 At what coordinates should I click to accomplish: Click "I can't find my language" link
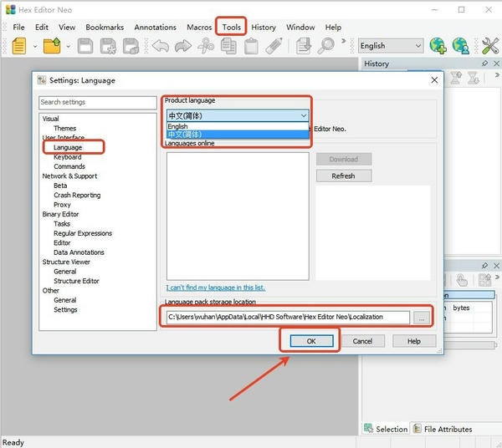tap(216, 288)
